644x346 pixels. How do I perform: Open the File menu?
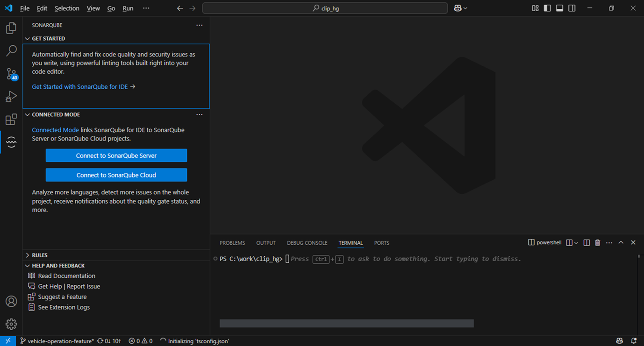click(25, 8)
